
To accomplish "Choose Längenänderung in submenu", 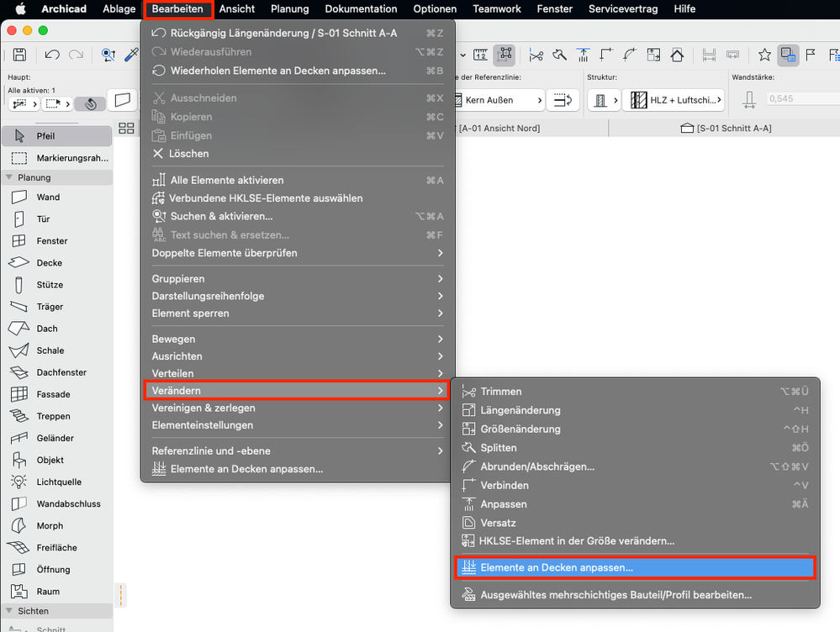I will (636, 410).
